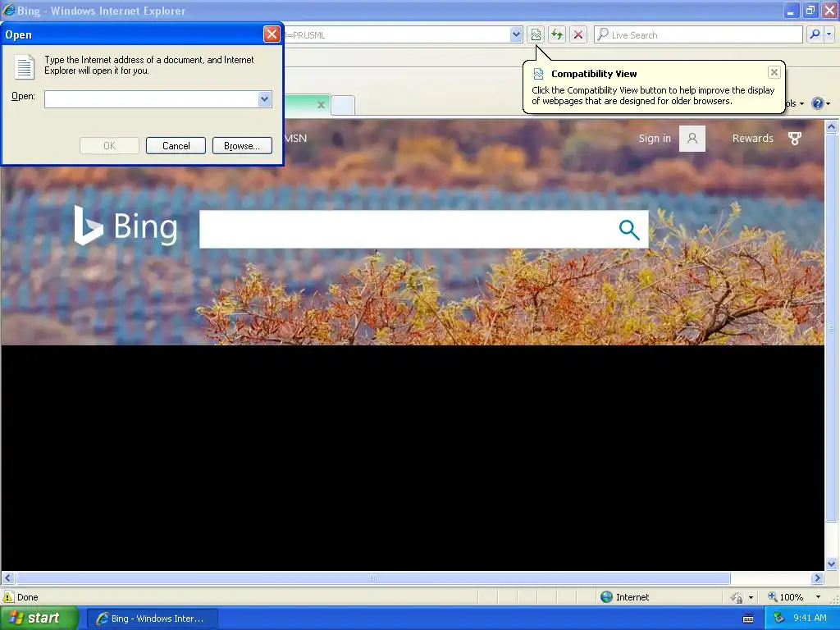Screen dimensions: 840x630
Task: Expand the address bar history dropdown
Action: (x=516, y=34)
